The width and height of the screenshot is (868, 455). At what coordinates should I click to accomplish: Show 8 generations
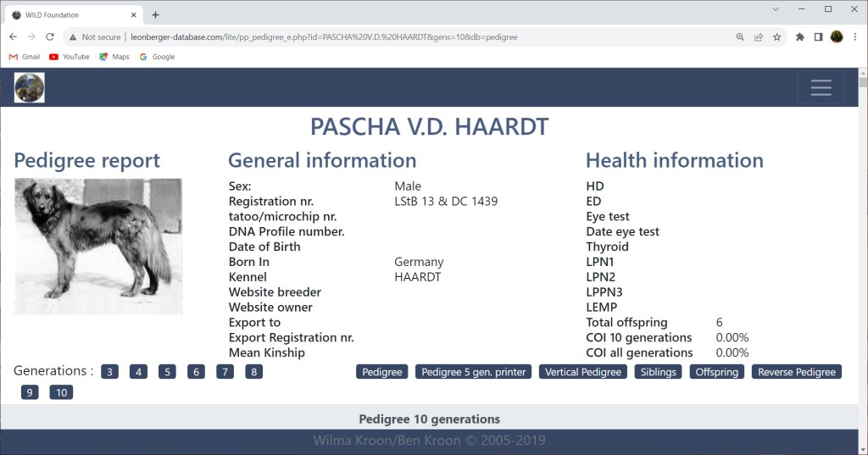pyautogui.click(x=253, y=372)
